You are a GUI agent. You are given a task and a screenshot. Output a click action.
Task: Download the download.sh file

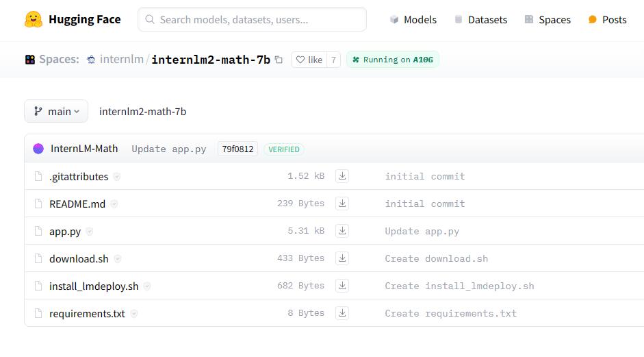click(x=342, y=258)
